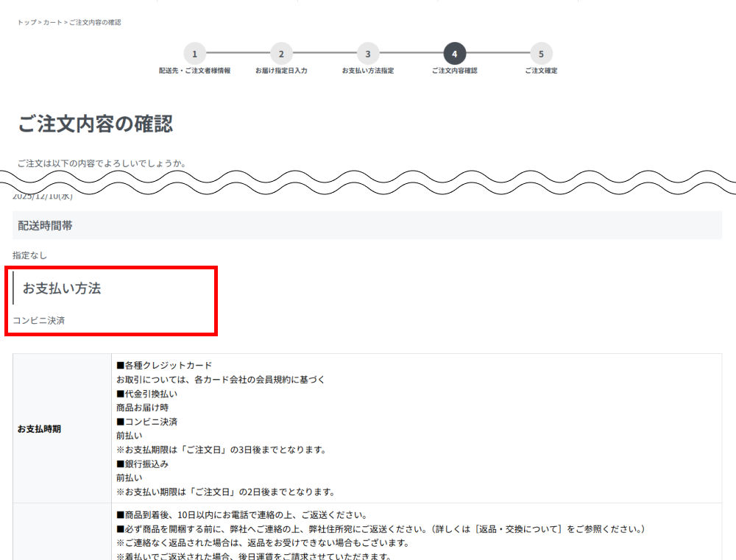This screenshot has height=560, width=736.
Task: Go to step 2 circle
Action: [x=281, y=54]
